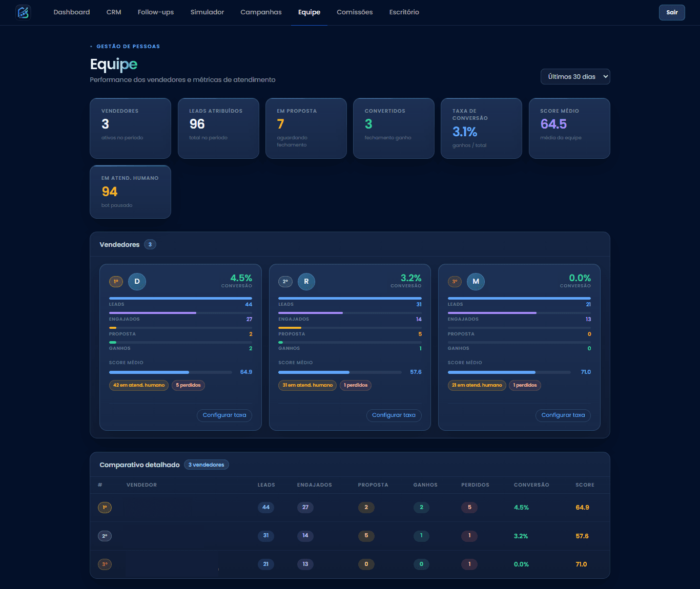Click the PERDIDOS column header
This screenshot has width=700, height=589.
coord(475,485)
